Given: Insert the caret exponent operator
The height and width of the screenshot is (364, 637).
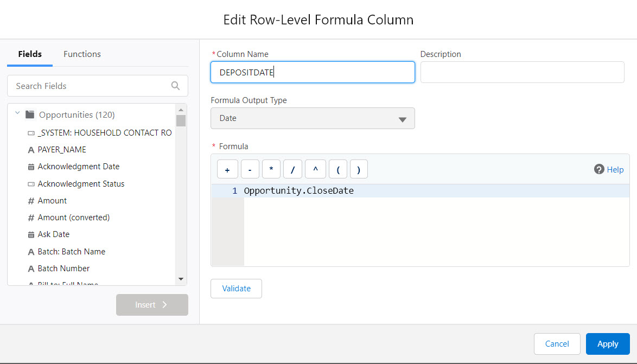Looking at the screenshot, I should tap(315, 169).
